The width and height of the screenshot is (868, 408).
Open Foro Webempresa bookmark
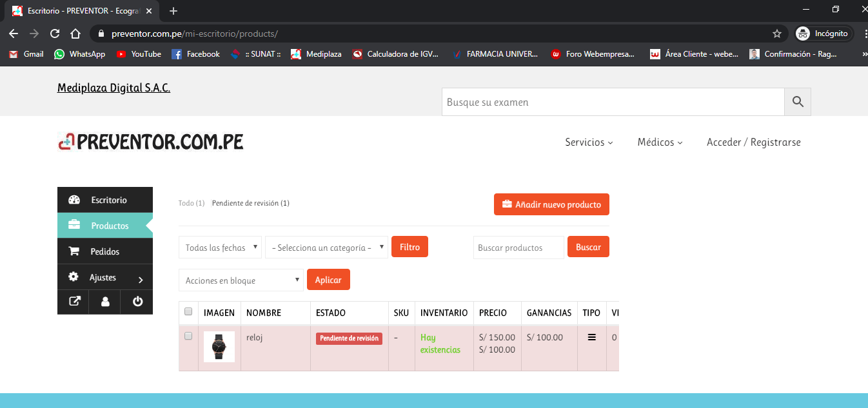pyautogui.click(x=593, y=54)
